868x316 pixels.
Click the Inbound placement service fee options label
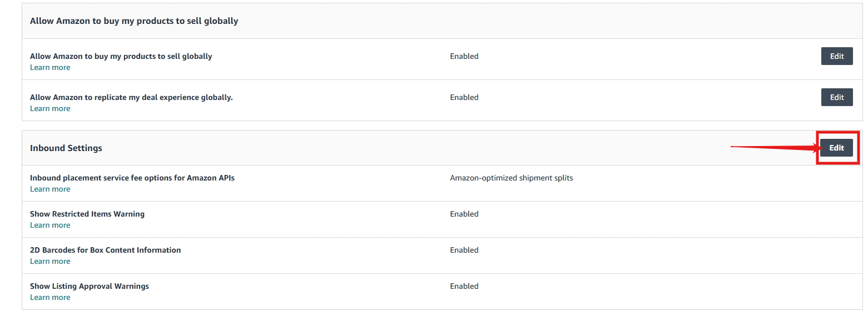tap(132, 178)
